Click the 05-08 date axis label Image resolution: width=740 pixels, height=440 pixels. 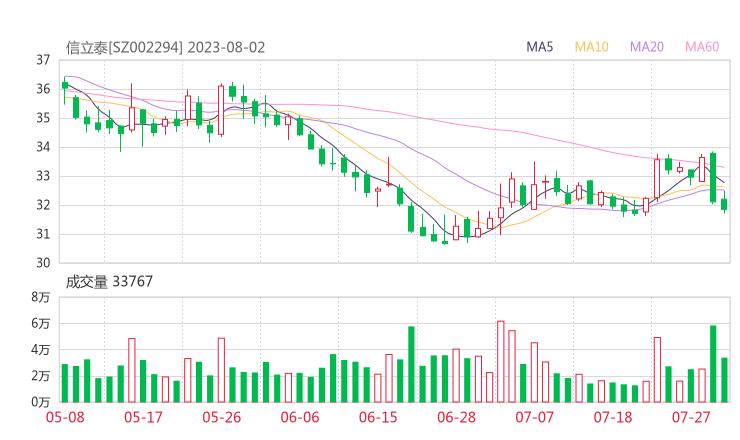pyautogui.click(x=65, y=417)
